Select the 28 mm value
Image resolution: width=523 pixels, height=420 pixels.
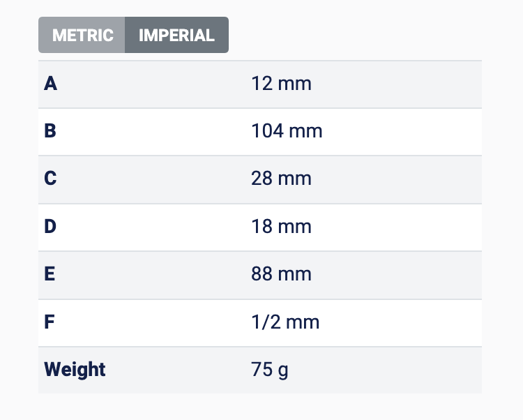(x=281, y=179)
